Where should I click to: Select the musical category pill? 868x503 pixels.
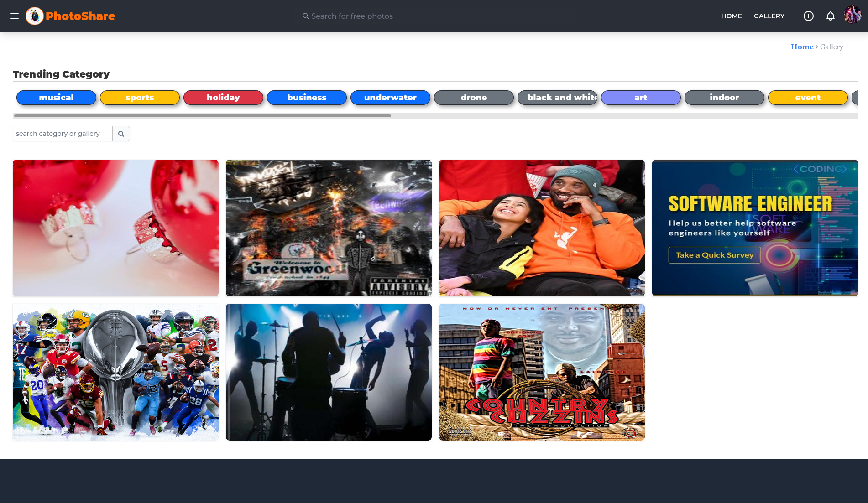(56, 98)
